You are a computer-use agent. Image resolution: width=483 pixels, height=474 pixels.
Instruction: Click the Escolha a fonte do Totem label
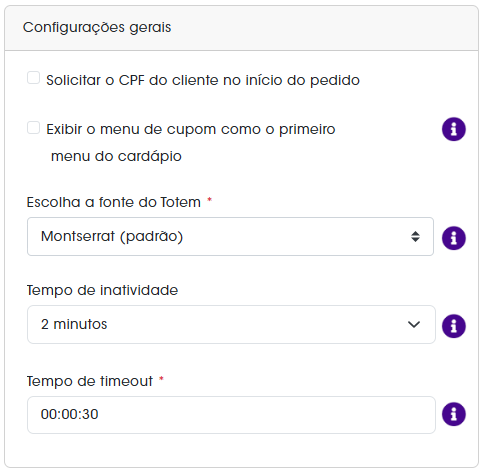114,202
